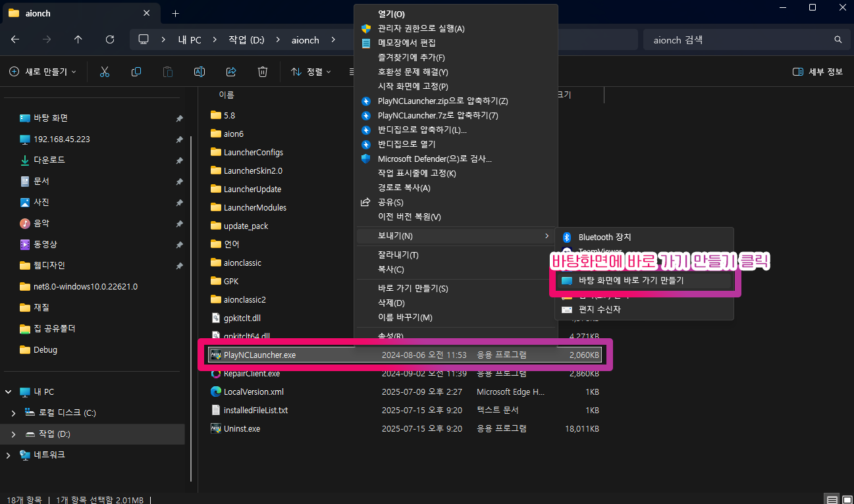Click the Share icon in toolbar
The image size is (854, 504).
pyautogui.click(x=231, y=72)
